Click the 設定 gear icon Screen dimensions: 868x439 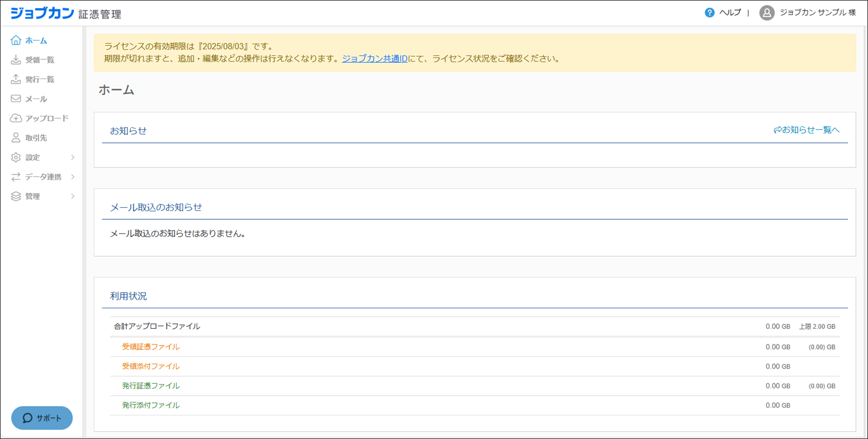click(16, 157)
